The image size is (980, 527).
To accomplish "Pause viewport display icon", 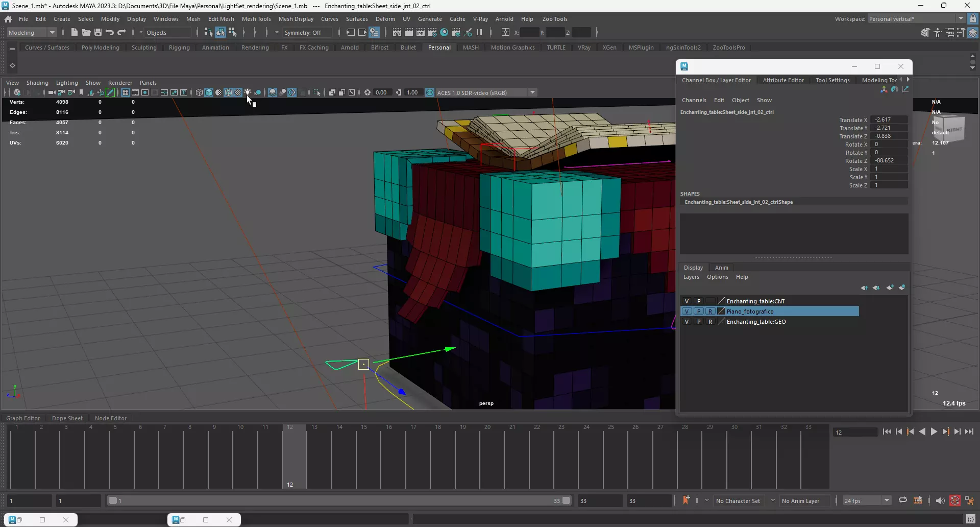I will tap(479, 32).
